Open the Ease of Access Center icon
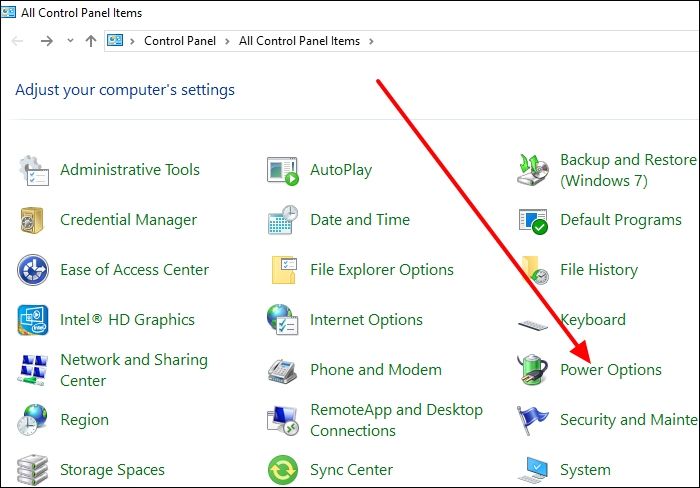The image size is (700, 488). [33, 270]
